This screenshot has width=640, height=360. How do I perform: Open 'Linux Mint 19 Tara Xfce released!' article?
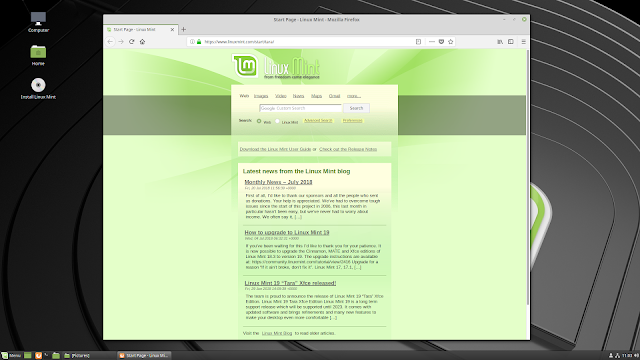pyautogui.click(x=290, y=283)
